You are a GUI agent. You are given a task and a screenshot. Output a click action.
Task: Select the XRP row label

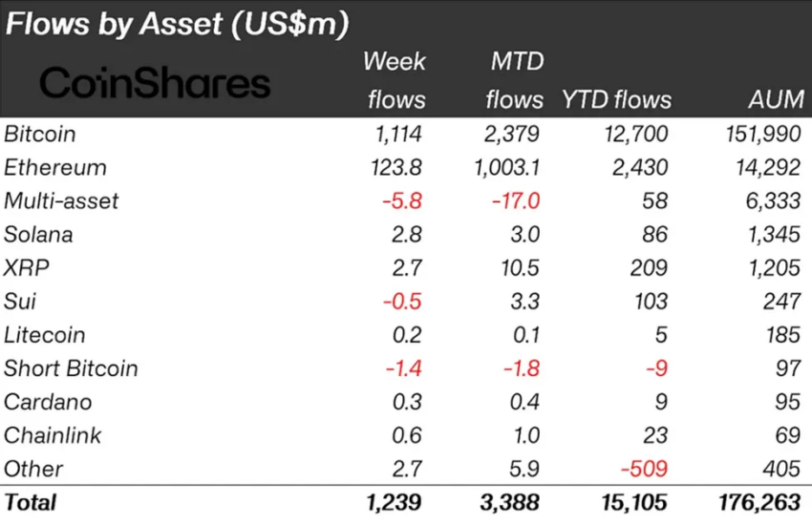click(27, 268)
